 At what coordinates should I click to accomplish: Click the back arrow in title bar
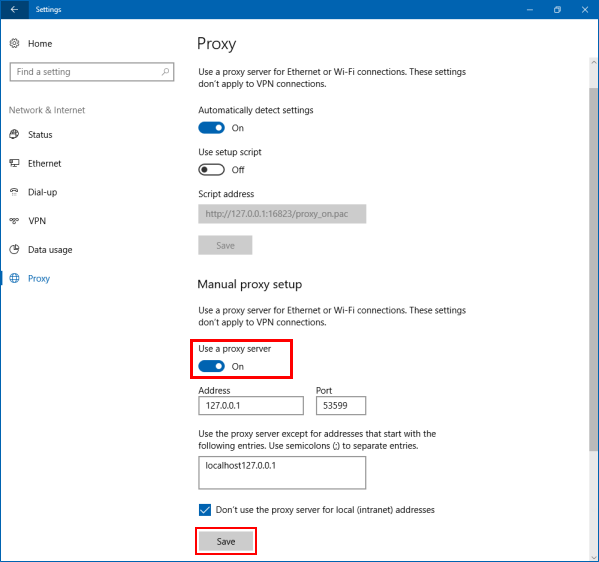click(14, 9)
